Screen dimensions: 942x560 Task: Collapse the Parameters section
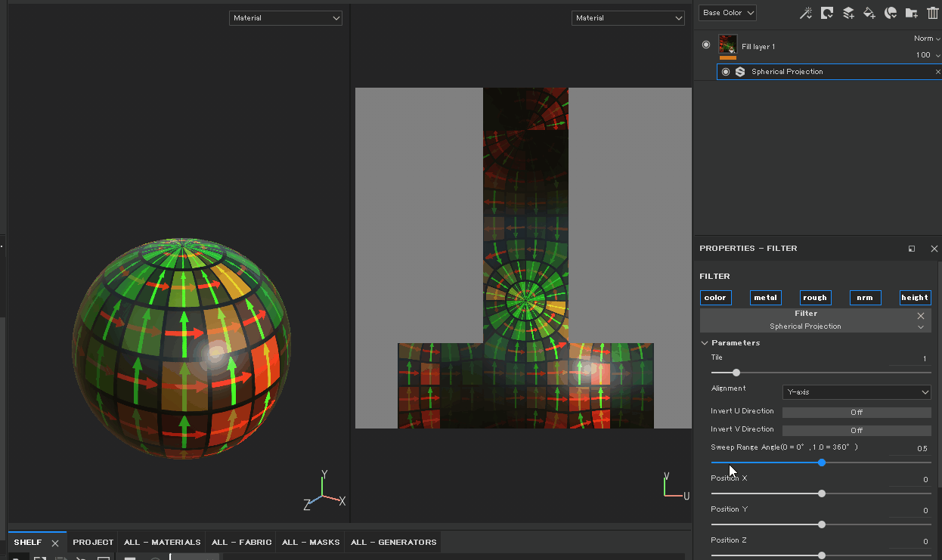pos(704,342)
